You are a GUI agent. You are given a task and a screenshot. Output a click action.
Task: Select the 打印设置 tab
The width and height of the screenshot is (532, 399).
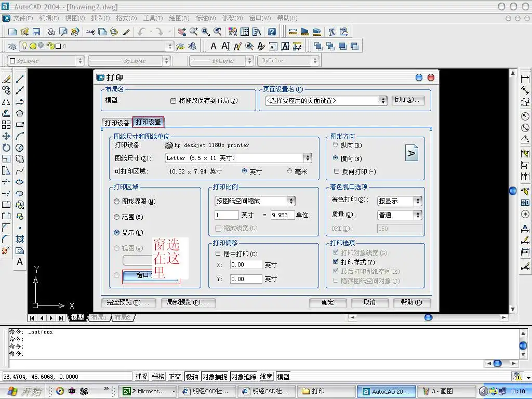click(x=149, y=122)
